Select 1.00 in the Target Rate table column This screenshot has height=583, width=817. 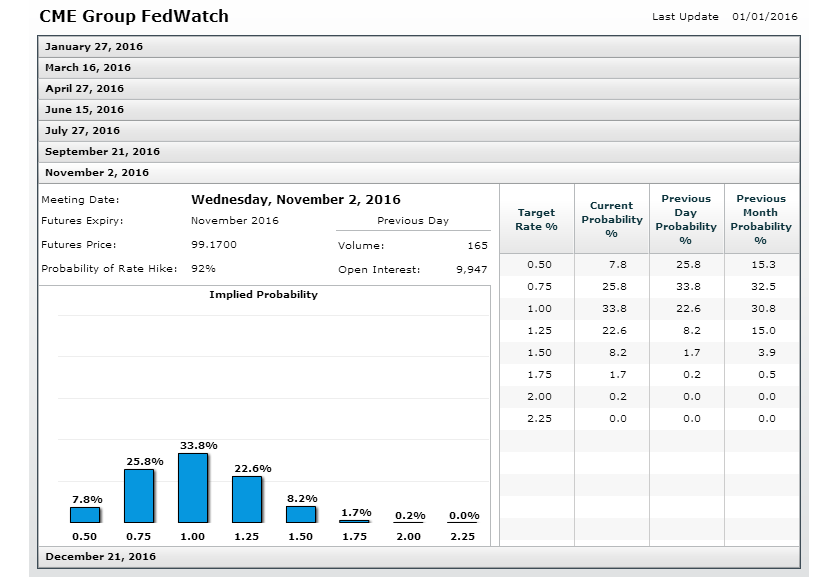539,308
